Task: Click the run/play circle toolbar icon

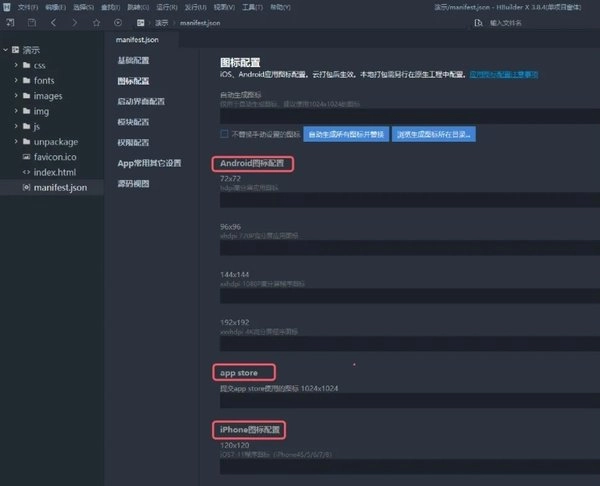Action: (118, 21)
